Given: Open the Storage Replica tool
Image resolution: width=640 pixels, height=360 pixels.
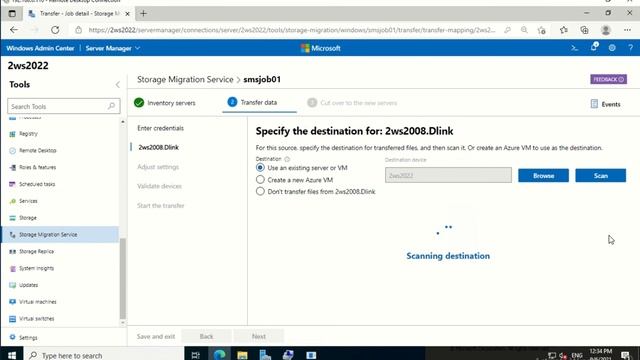Looking at the screenshot, I should (36, 251).
